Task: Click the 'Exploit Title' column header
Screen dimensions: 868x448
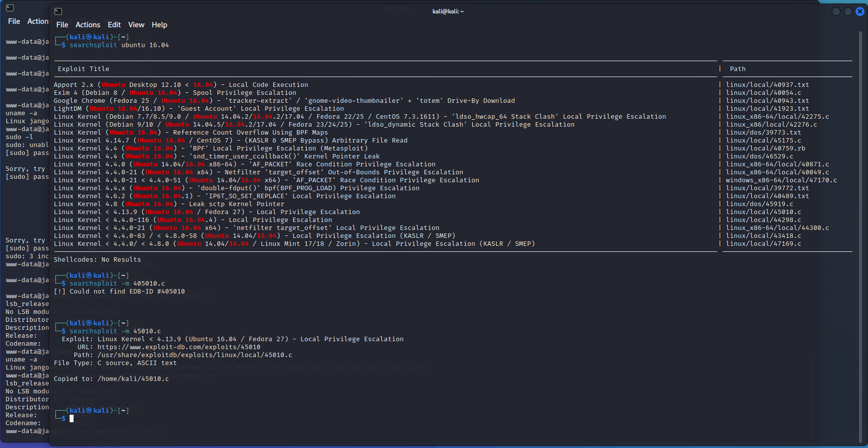Action: point(84,69)
